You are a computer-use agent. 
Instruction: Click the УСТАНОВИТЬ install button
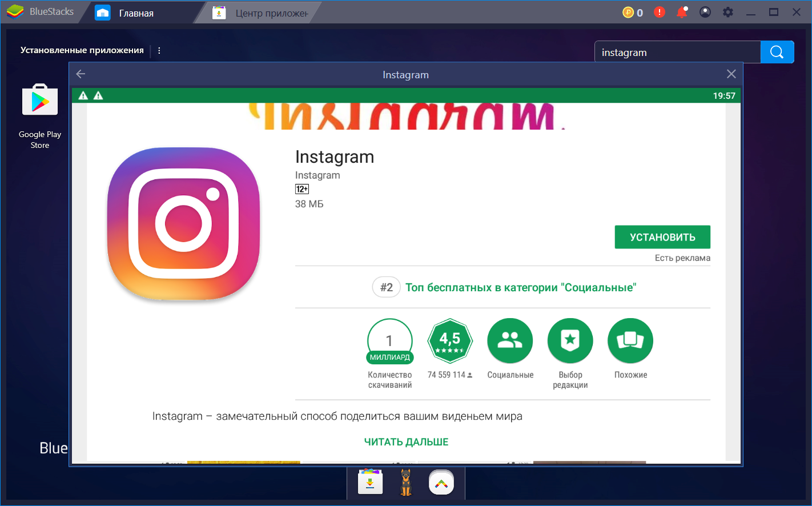(662, 237)
